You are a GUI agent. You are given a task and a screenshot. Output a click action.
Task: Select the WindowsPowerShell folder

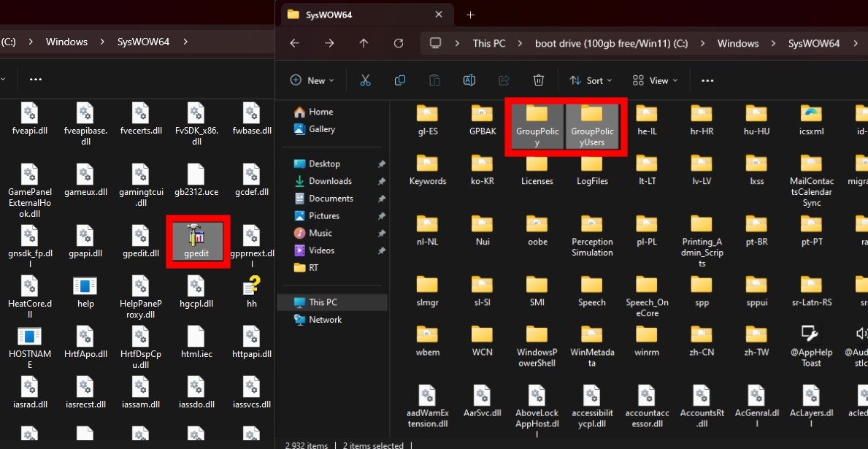tap(537, 346)
